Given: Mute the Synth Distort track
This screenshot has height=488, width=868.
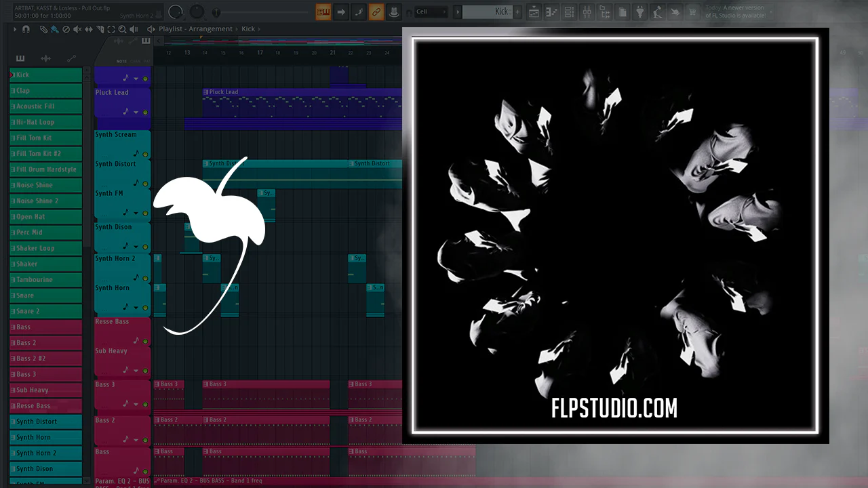Looking at the screenshot, I should point(145,184).
